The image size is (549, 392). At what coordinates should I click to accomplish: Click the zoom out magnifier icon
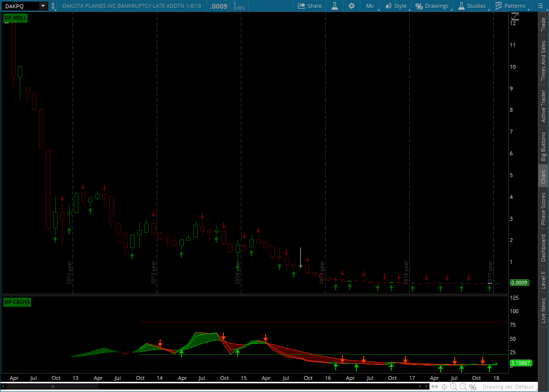point(463,386)
